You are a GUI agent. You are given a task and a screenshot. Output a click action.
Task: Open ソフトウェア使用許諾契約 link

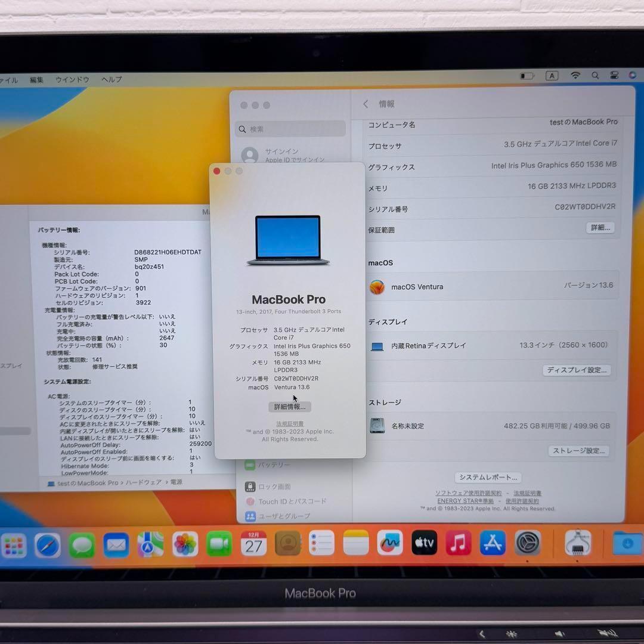pyautogui.click(x=468, y=493)
